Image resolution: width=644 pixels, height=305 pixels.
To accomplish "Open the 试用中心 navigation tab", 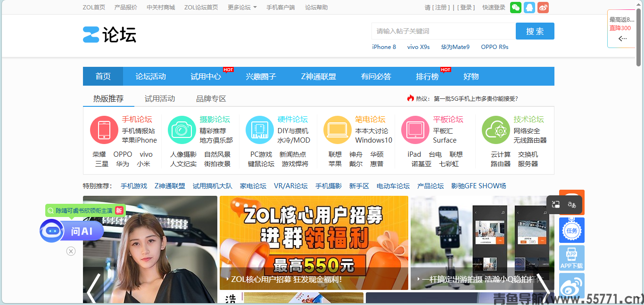I will [x=206, y=76].
